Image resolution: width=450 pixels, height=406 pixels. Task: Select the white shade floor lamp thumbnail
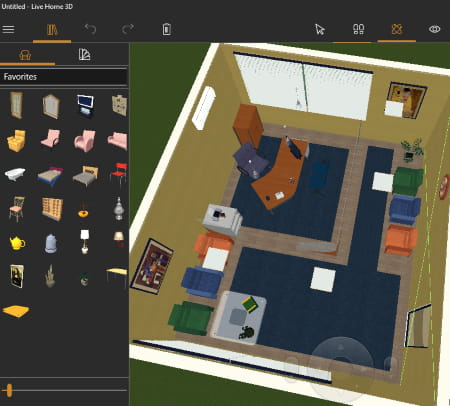pos(85,241)
